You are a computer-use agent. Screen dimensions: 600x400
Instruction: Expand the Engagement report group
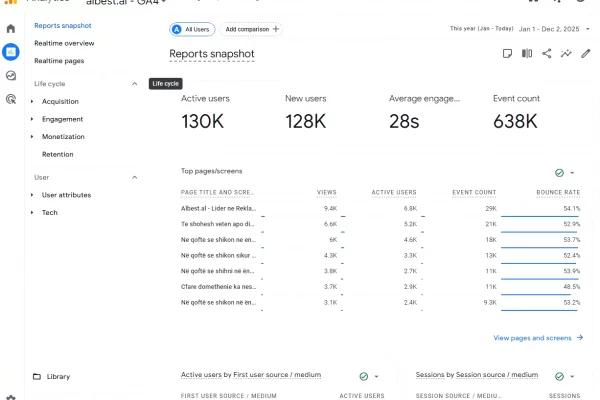click(33, 119)
